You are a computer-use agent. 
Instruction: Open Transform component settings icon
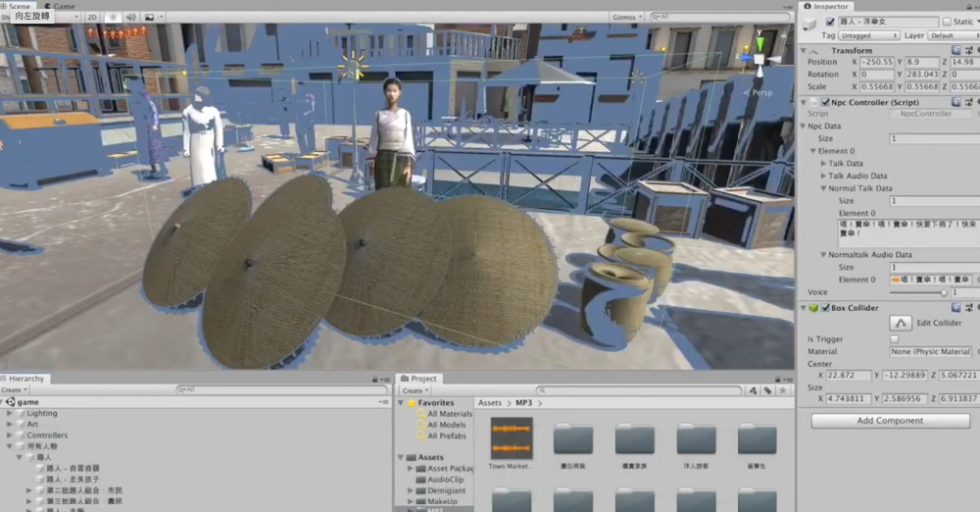(x=969, y=50)
